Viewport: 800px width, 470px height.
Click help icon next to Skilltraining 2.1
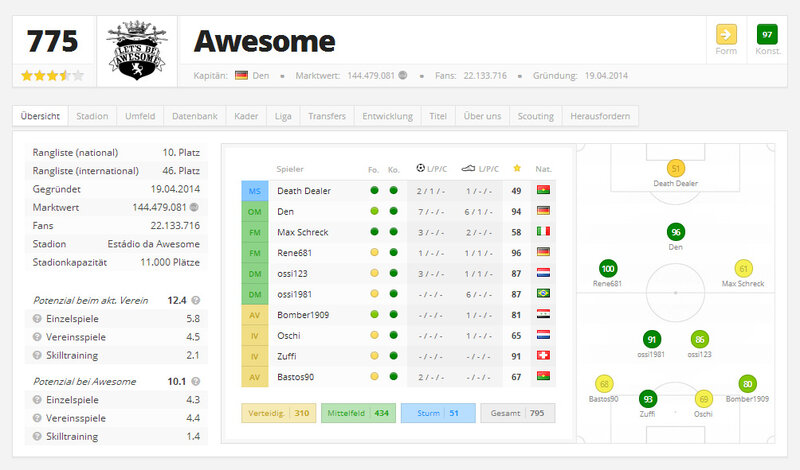click(x=37, y=355)
